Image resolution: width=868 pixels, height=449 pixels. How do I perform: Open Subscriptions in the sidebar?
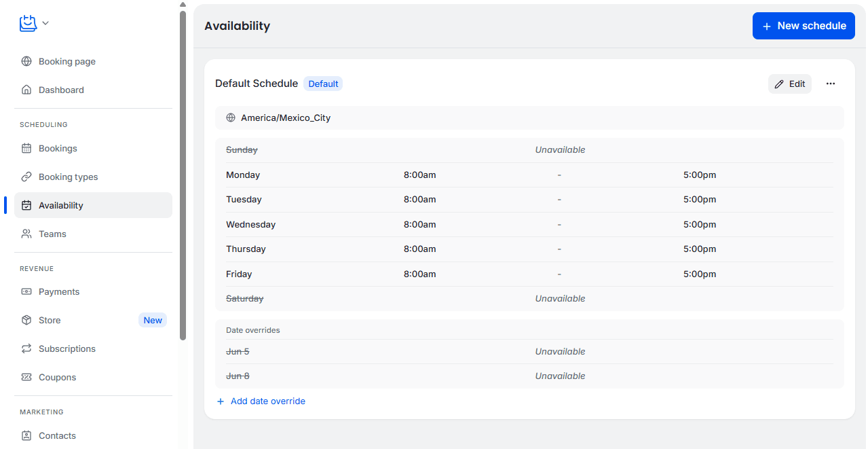coord(93,348)
